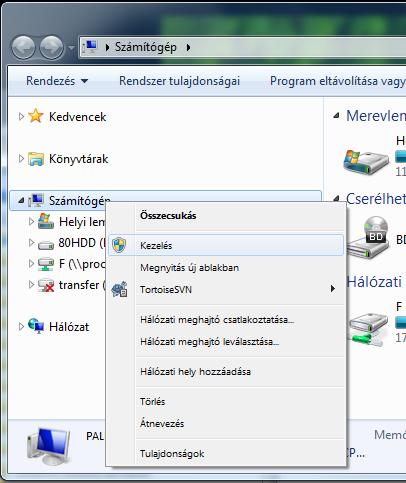Click Számítógép in the address bar
Viewport: 406px width, 483px height.
146,47
